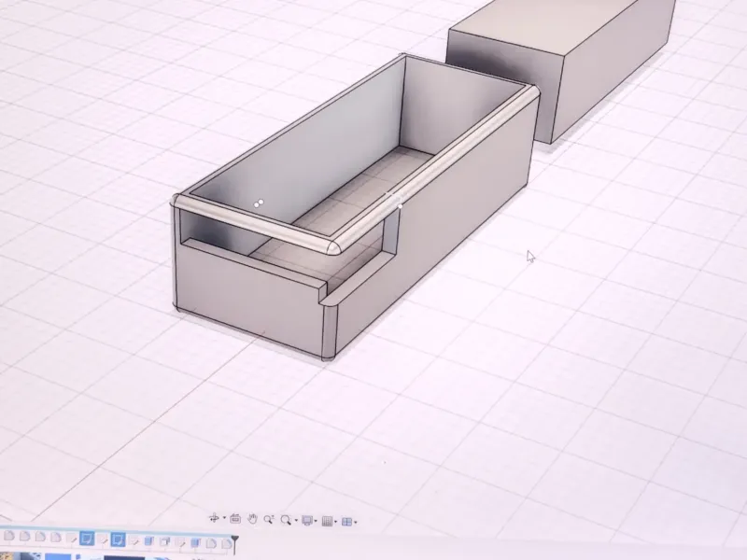Open the Display Settings monitor icon

click(x=307, y=521)
